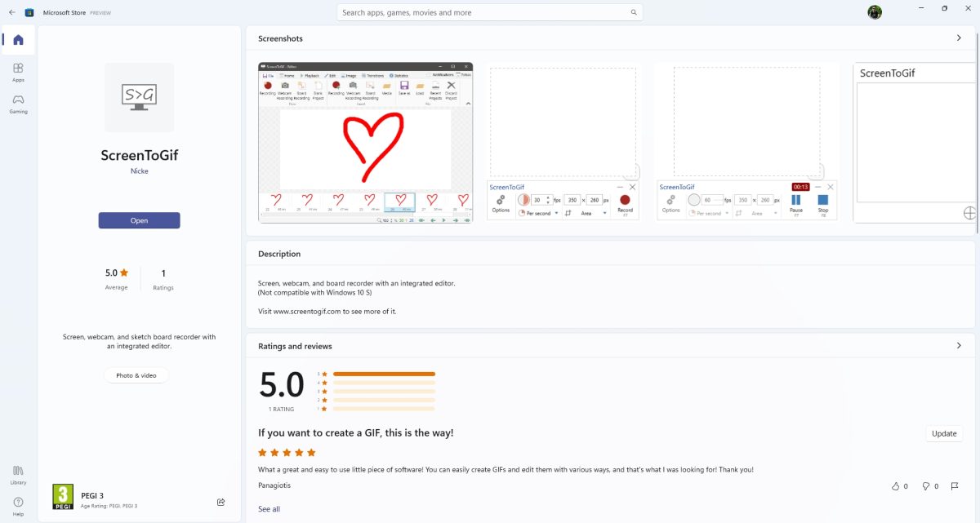
Task: Expand the Screenshots section chevron
Action: point(959,38)
